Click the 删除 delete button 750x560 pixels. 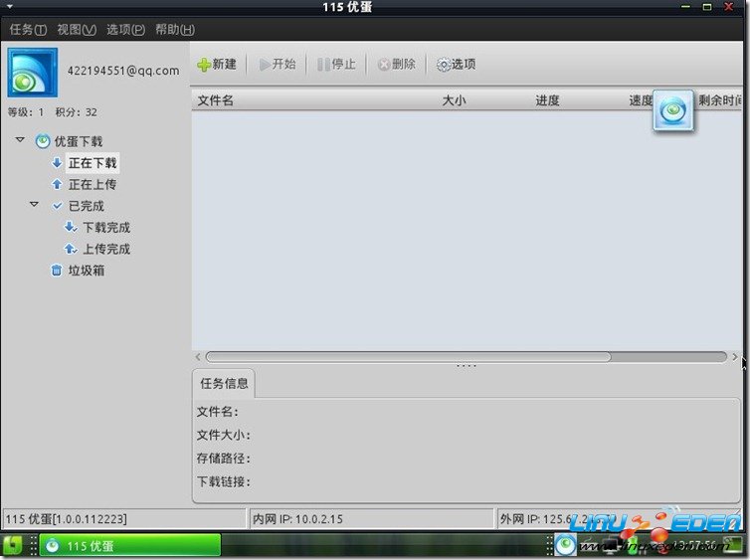396,64
